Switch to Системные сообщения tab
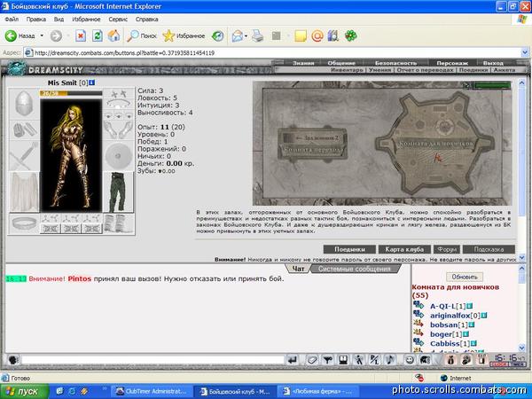532x399 pixels. pos(354,269)
